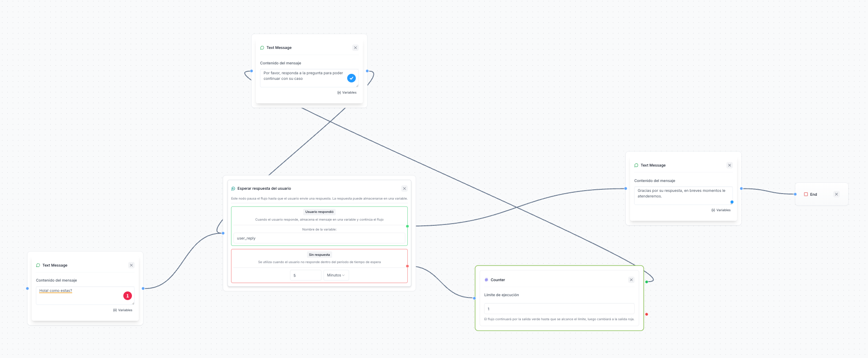Viewport: 868px width, 358px height.
Task: Click the red 'Sin respuesta' output handle
Action: (x=407, y=266)
